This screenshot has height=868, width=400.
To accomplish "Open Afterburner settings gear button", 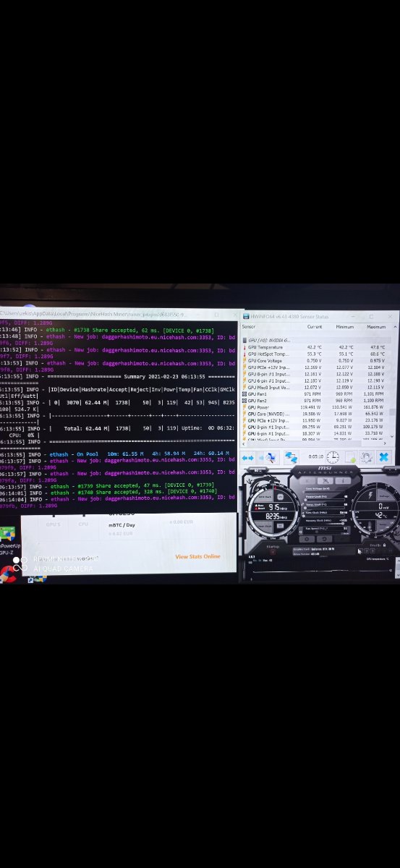I will point(307,539).
